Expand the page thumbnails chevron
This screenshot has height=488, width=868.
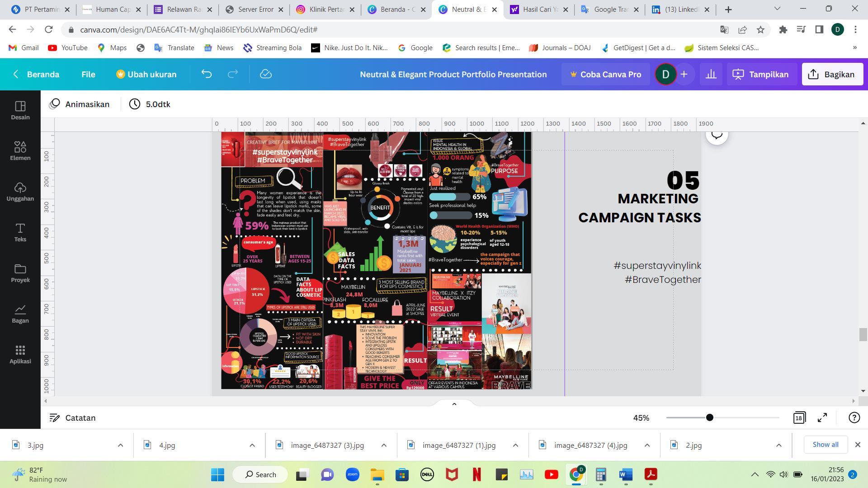pyautogui.click(x=454, y=404)
